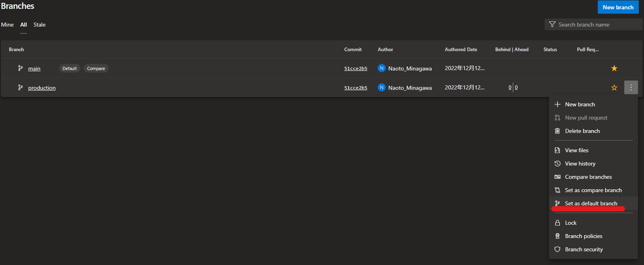The height and width of the screenshot is (265, 644).
Task: Switch to the Stale tab
Action: pyautogui.click(x=39, y=25)
